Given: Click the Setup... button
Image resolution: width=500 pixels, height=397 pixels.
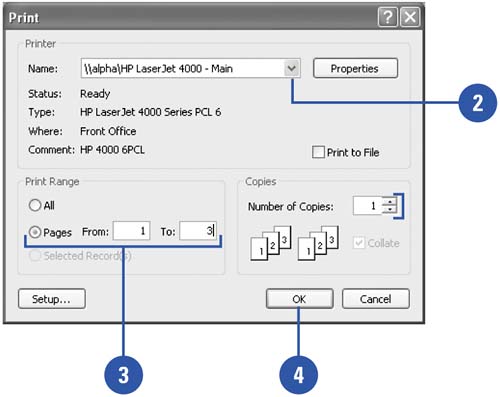Looking at the screenshot, I should (52, 299).
